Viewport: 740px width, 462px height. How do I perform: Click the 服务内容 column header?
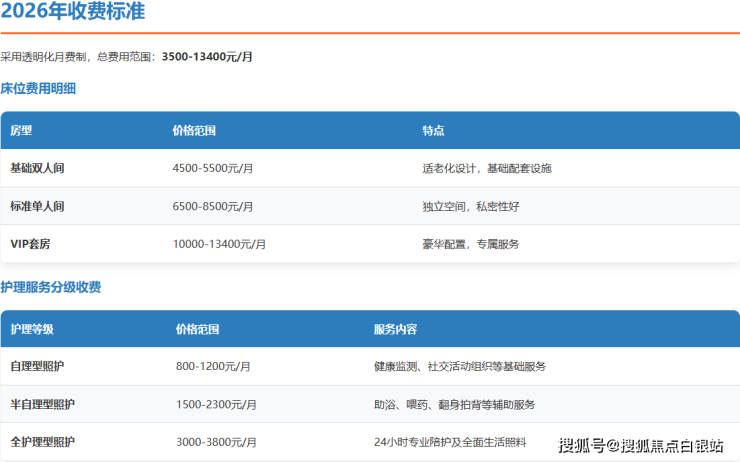[x=395, y=329]
